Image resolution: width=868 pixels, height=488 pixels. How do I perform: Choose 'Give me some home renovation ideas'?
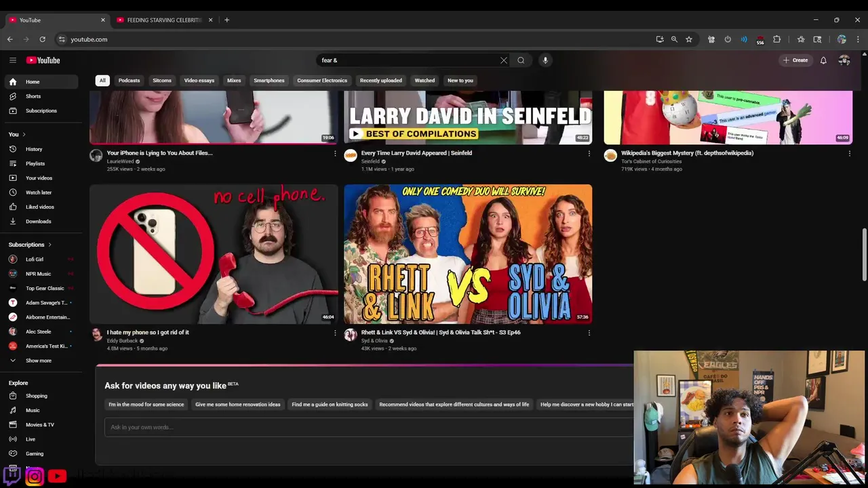238,405
